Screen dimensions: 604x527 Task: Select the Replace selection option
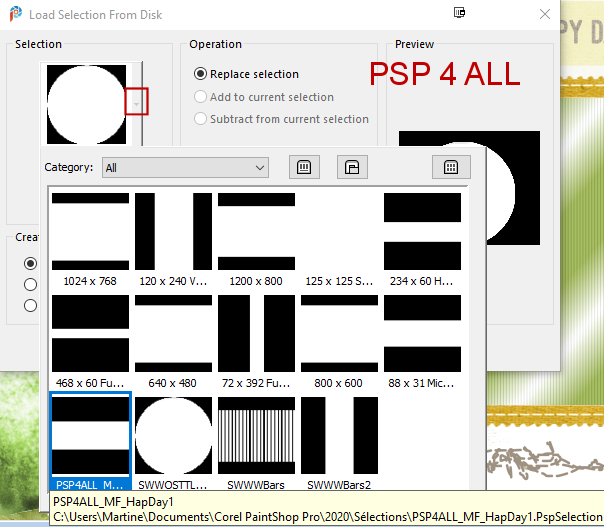coord(201,74)
